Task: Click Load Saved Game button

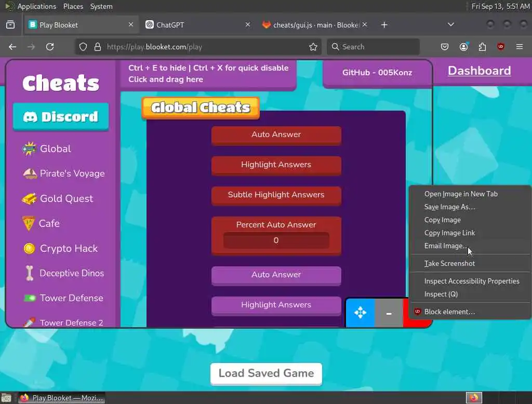Action: point(266,373)
